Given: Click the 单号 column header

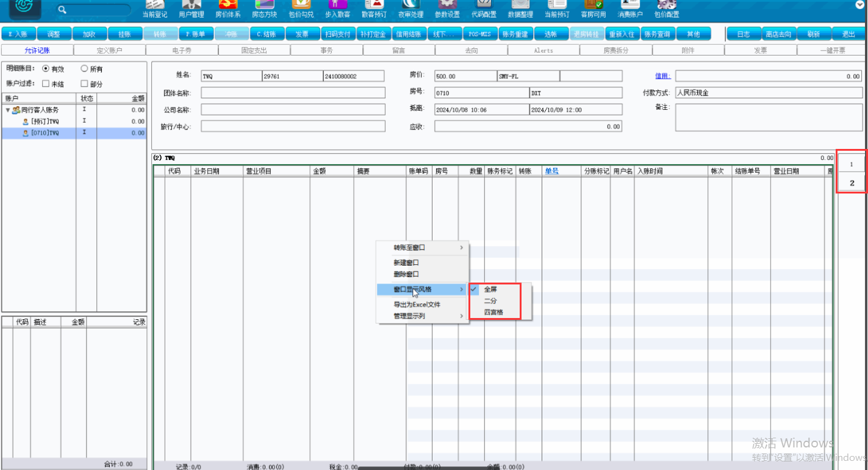Looking at the screenshot, I should (x=552, y=172).
